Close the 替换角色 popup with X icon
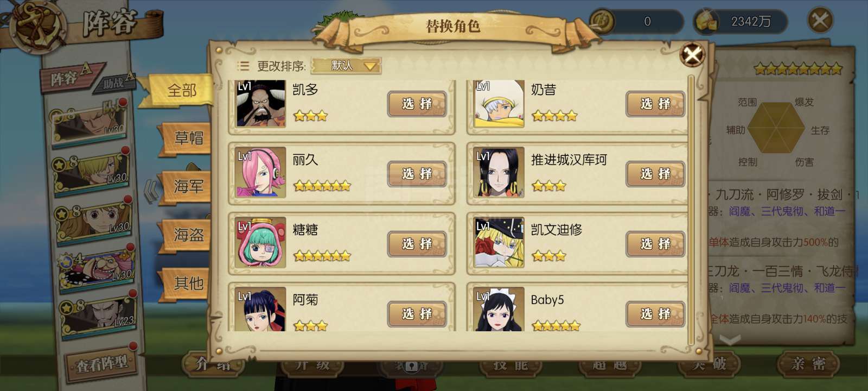This screenshot has width=868, height=391. (692, 54)
